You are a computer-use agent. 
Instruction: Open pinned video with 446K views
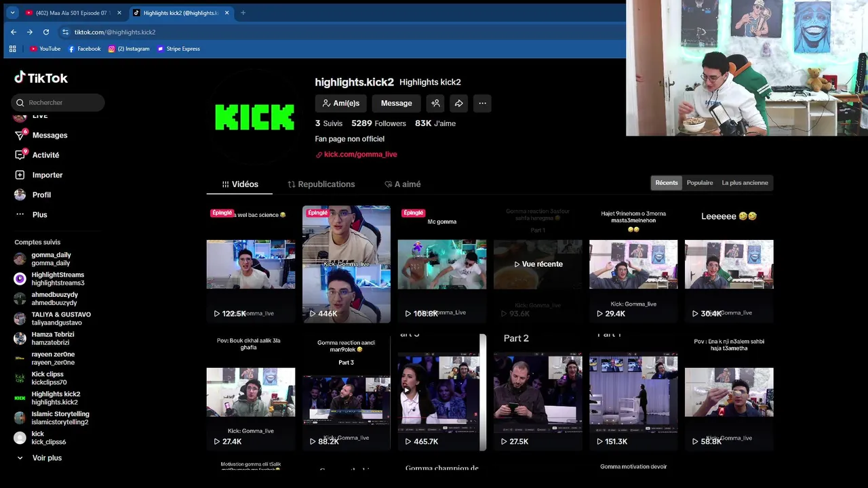tap(347, 264)
